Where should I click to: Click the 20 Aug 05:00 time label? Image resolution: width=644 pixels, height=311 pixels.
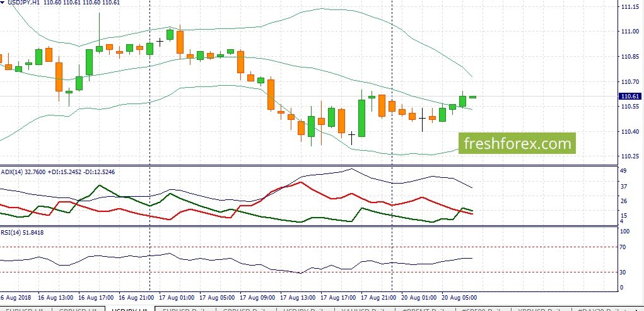460,298
